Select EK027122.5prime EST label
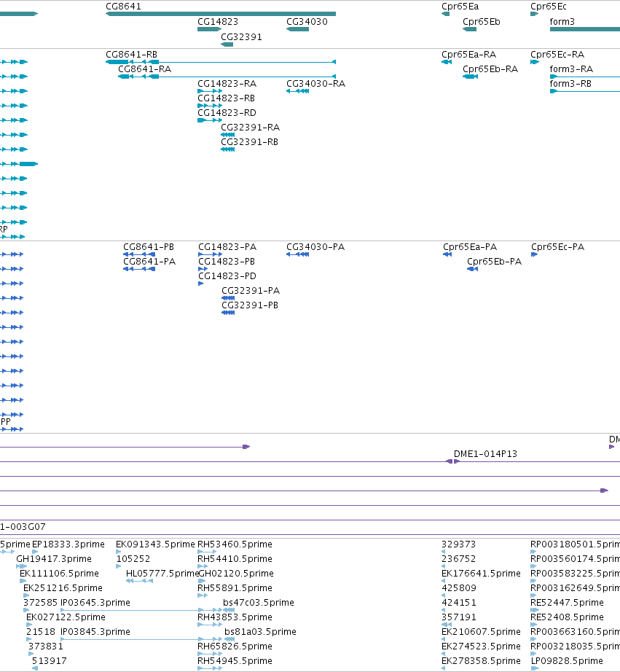The height and width of the screenshot is (672, 620). coord(66,617)
